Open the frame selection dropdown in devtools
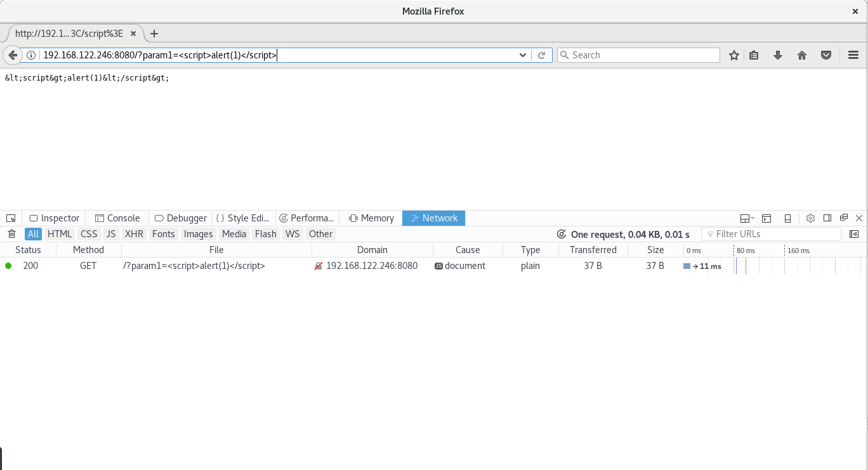The image size is (868, 470). [x=746, y=218]
